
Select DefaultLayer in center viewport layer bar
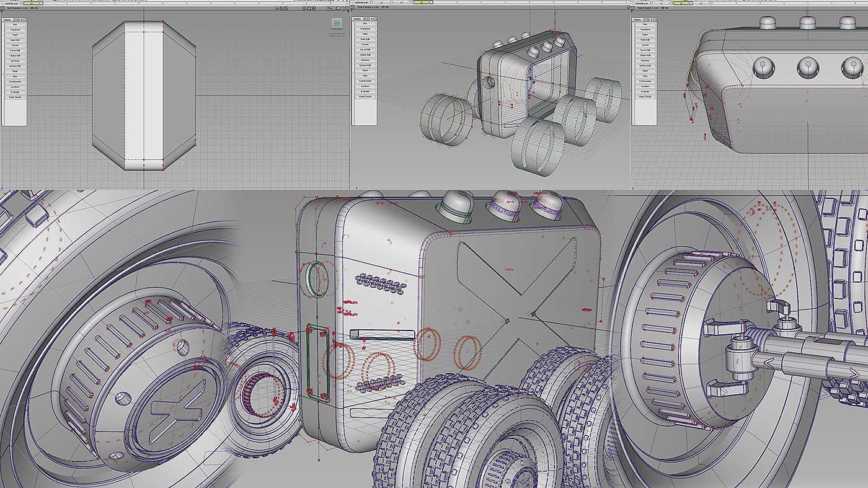(x=361, y=3)
